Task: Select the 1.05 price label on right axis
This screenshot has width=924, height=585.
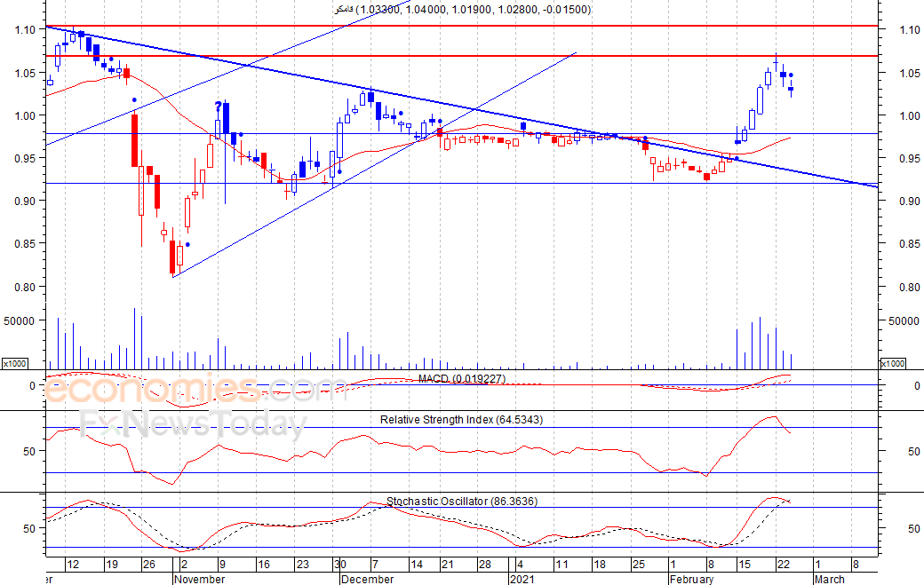Action: (x=910, y=73)
